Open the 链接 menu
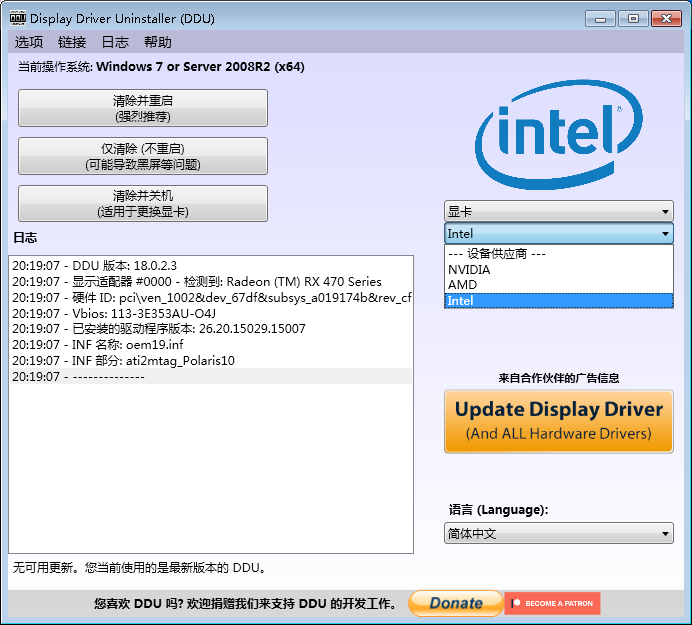The width and height of the screenshot is (692, 625). pos(71,42)
